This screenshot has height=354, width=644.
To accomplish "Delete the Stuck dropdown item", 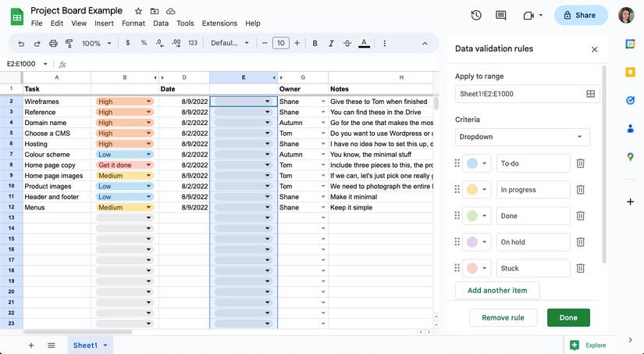I will coord(580,268).
